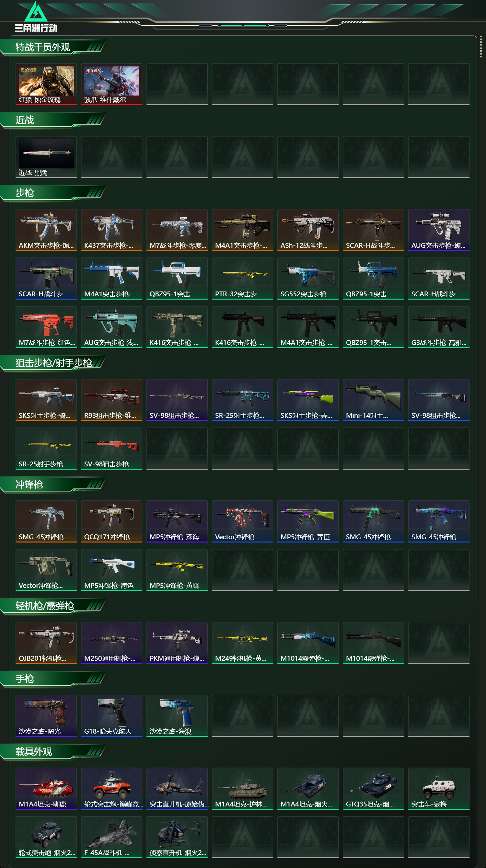Select the R93狙击步枪 skin

pos(111,400)
